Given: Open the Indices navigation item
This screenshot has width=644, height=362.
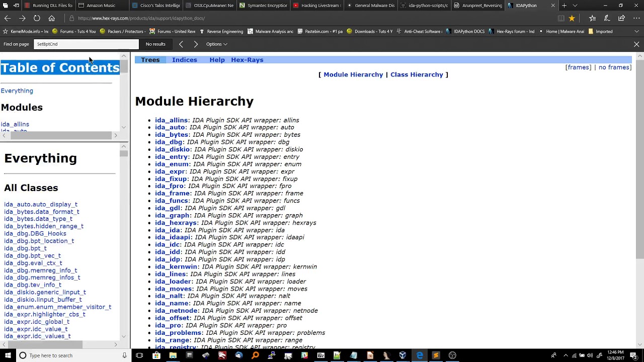Looking at the screenshot, I should coord(185,60).
